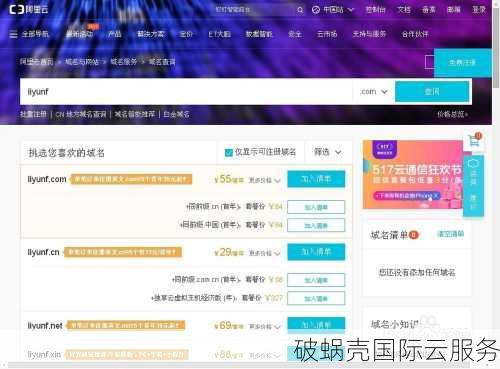Image resolution: width=500 pixels, height=369 pixels.
Task: Click the chat icon on floating sidebar
Action: pyautogui.click(x=473, y=164)
